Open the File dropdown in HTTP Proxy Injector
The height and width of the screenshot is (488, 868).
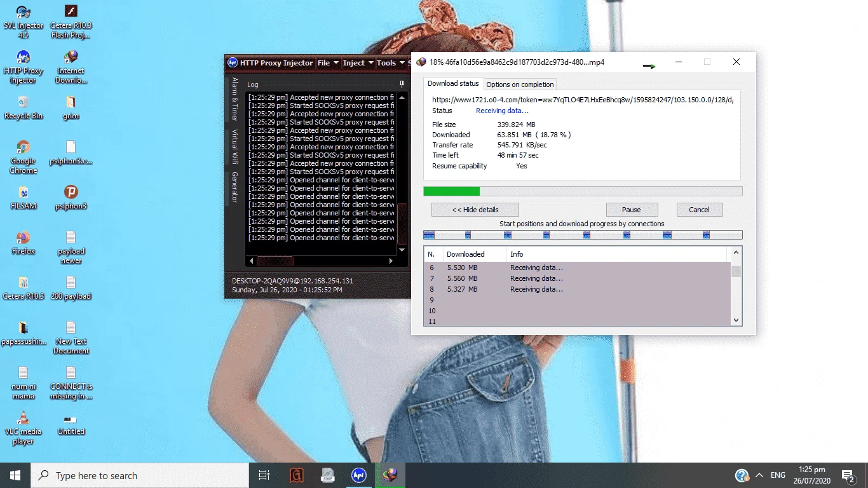(x=328, y=63)
